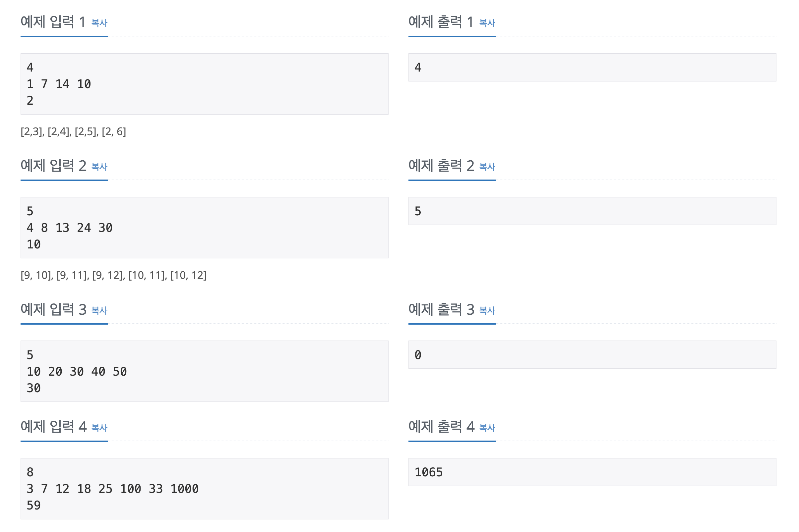This screenshot has width=799, height=532.
Task: Click the example output 1 box showing 4
Action: (592, 67)
